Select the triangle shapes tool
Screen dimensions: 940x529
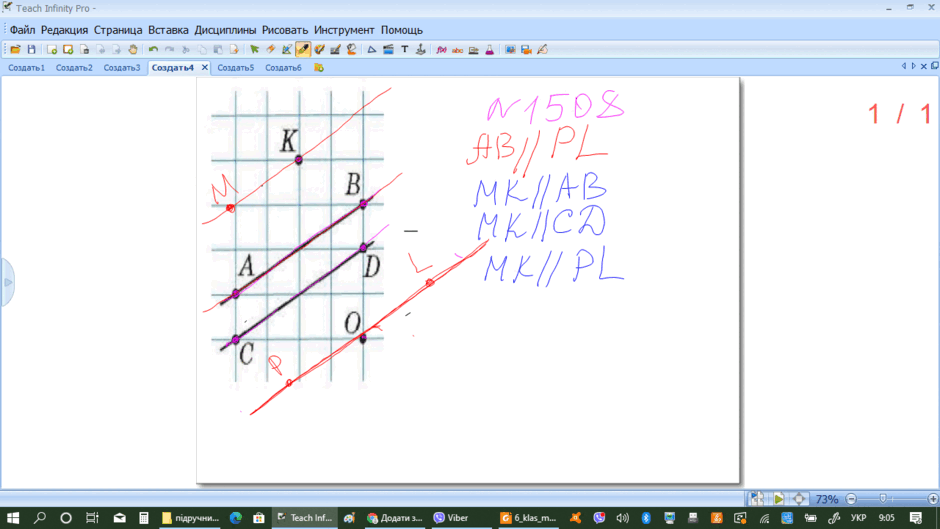372,50
